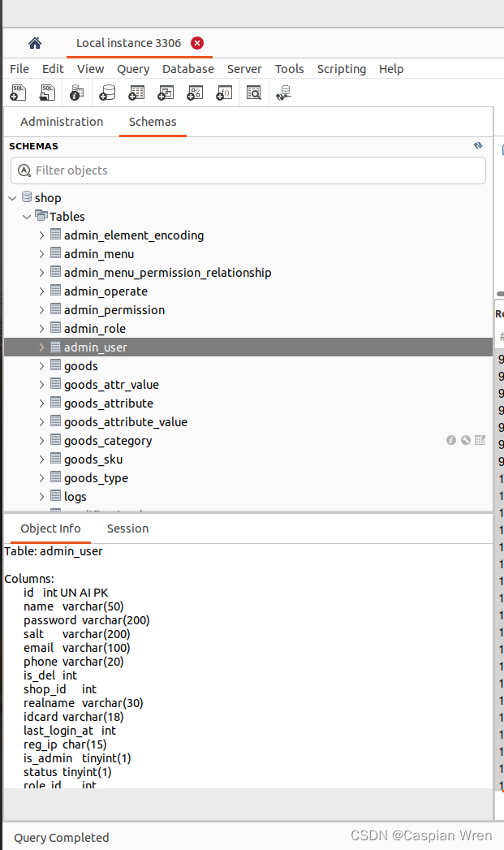Create a new SQL query tab
The height and width of the screenshot is (850, 504).
(18, 93)
